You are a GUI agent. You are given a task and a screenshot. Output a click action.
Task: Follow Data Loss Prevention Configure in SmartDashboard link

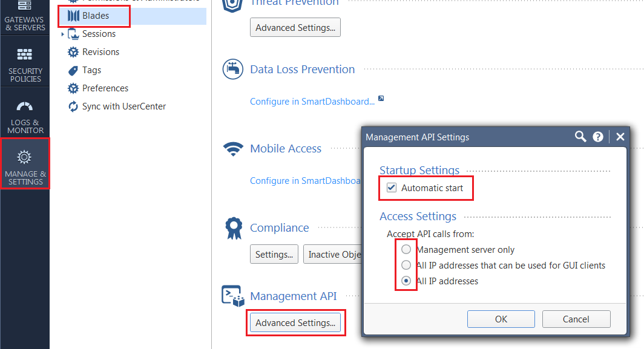point(312,102)
